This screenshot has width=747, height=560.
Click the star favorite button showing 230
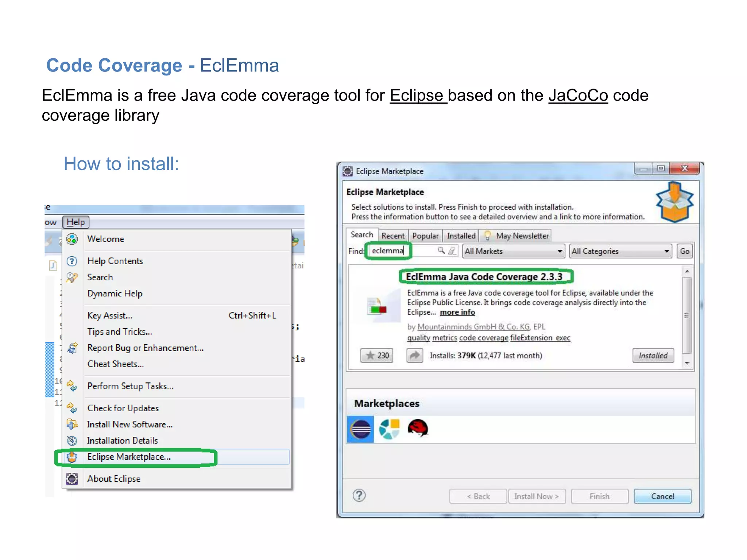pos(377,355)
